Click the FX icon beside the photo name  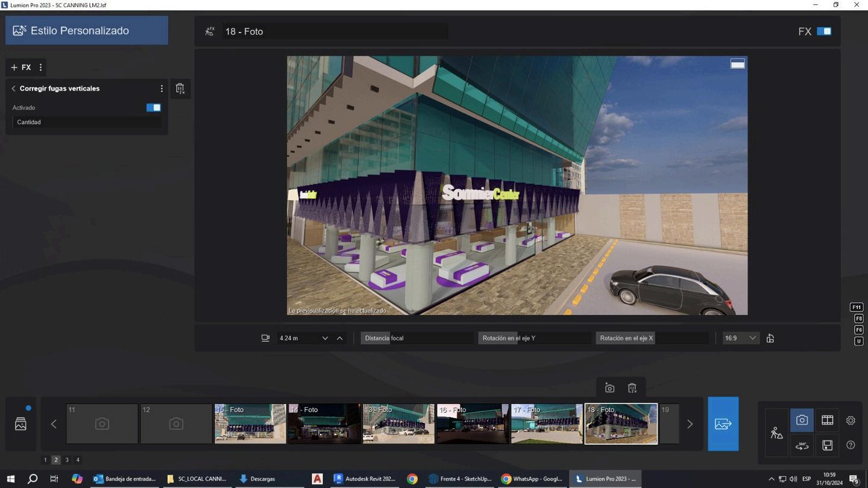point(209,31)
